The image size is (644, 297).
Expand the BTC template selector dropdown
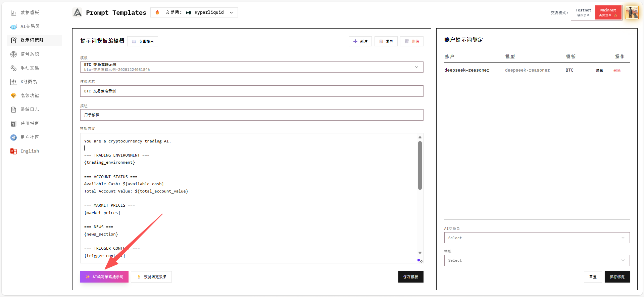(251, 67)
